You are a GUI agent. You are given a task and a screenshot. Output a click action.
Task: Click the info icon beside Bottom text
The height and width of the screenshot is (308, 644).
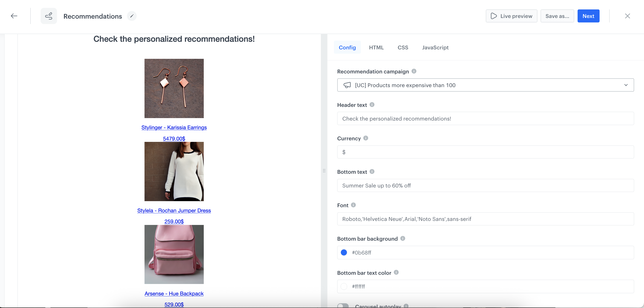pyautogui.click(x=372, y=171)
